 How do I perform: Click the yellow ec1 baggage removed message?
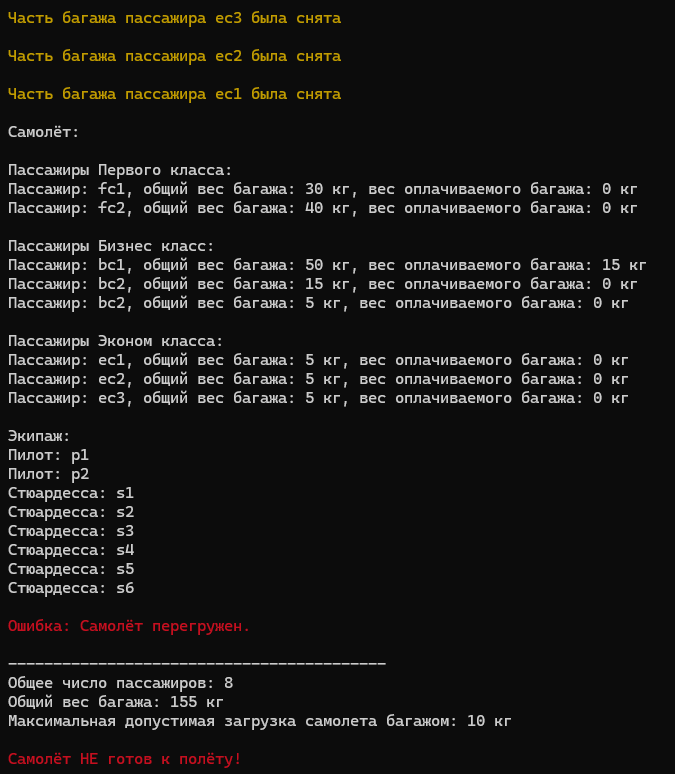pos(174,94)
